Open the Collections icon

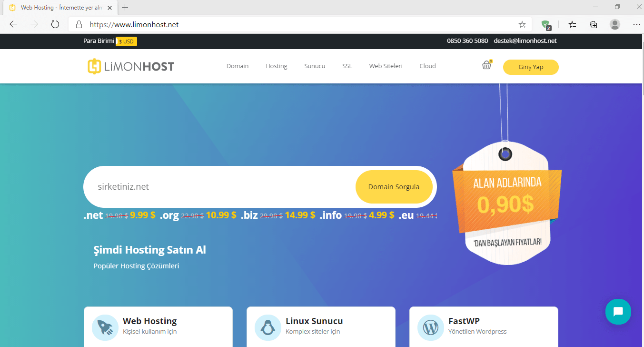coord(594,24)
